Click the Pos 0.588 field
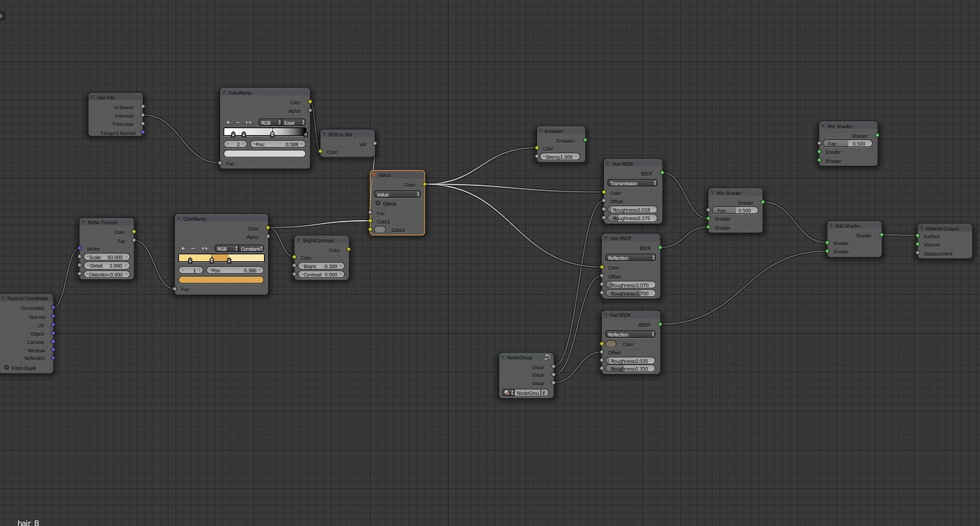Viewport: 980px width, 526px height. 277,144
